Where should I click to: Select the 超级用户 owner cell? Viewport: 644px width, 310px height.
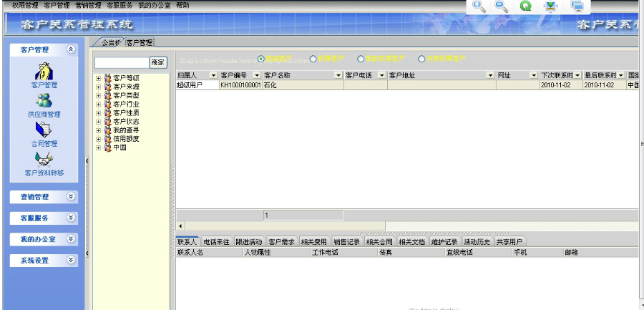point(197,85)
